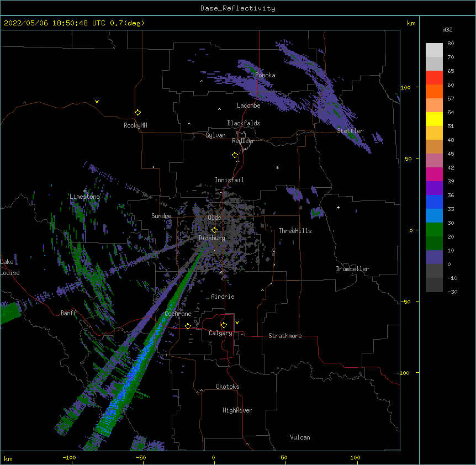The image size is (476, 465).
Task: Select the Innisfail label
Action: [229, 180]
